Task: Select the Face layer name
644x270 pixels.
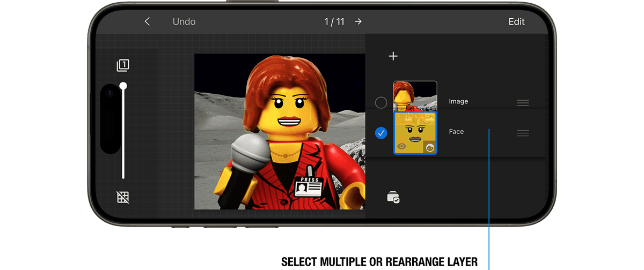Action: point(456,131)
